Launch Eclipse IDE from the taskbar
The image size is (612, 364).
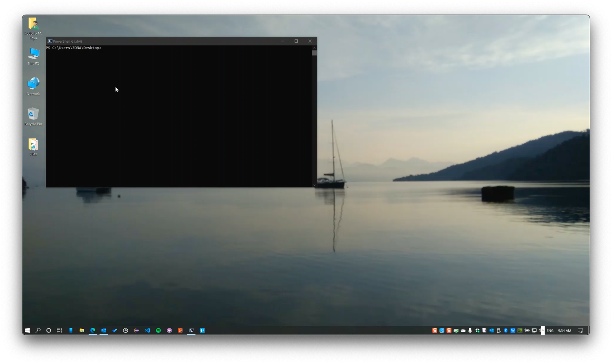pos(136,330)
